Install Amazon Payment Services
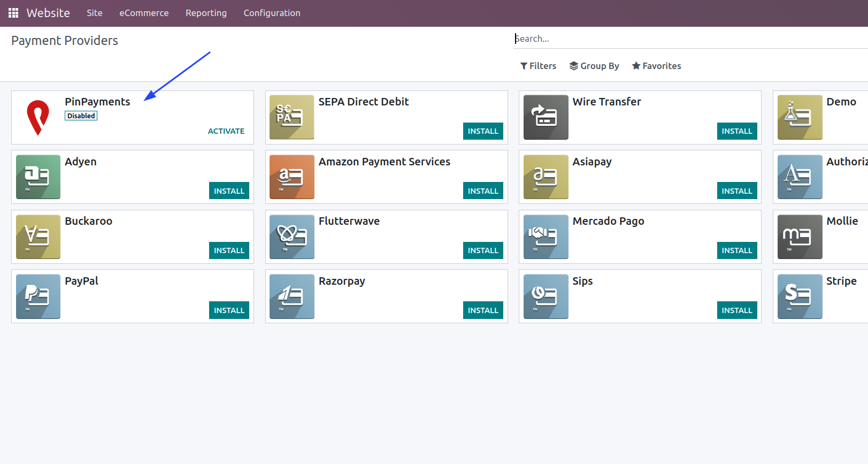 (483, 191)
